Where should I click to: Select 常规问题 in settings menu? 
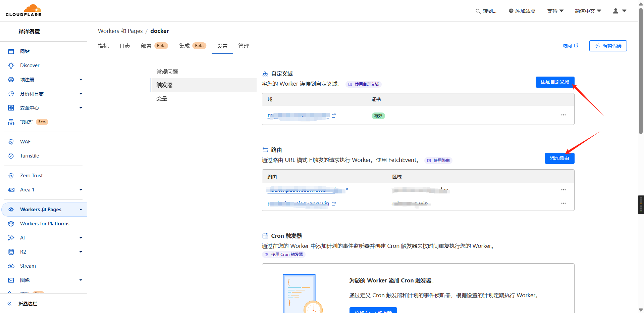[x=204, y=72]
